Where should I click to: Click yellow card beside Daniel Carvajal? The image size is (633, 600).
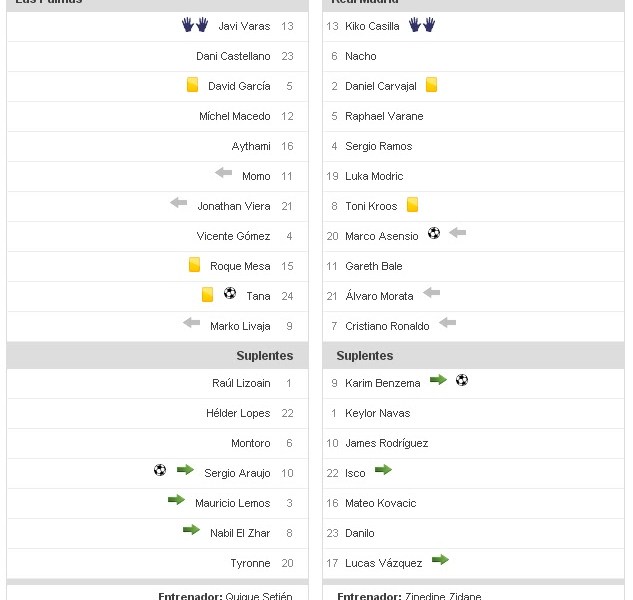click(431, 85)
